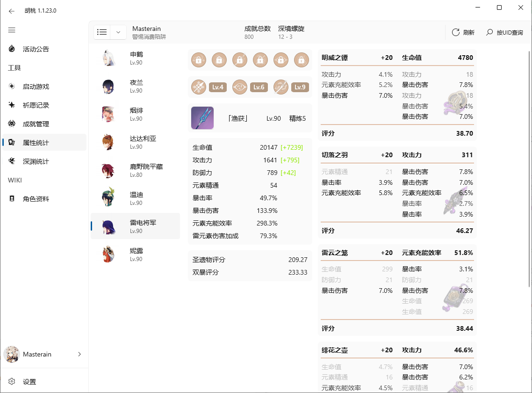Screen dimensions: 532x393
Task: Click the back arrow in title bar
Action: [x=12, y=11]
